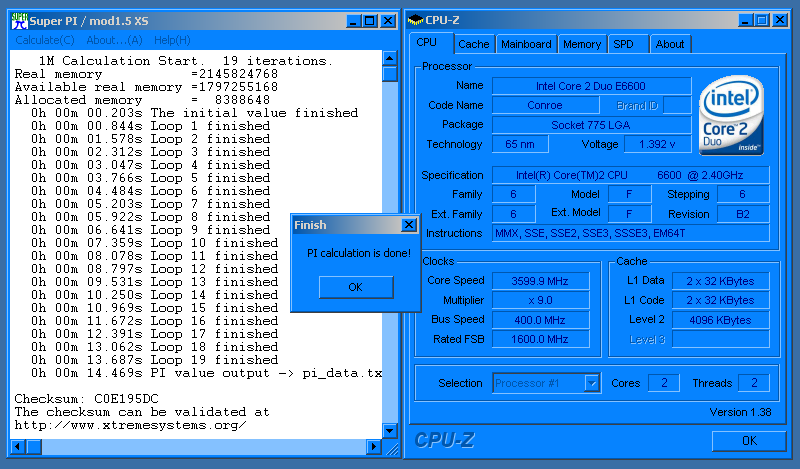Image resolution: width=800 pixels, height=469 pixels.
Task: Click the 'Checksum: C0E195DC' line in Super PI
Action: (86, 399)
